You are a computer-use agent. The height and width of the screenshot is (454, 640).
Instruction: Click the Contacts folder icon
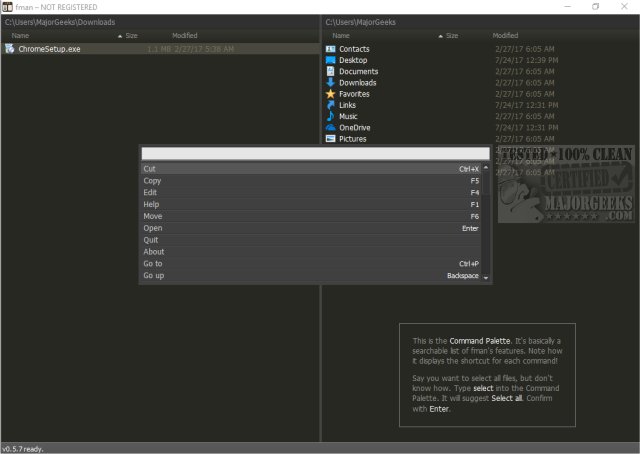coord(331,49)
